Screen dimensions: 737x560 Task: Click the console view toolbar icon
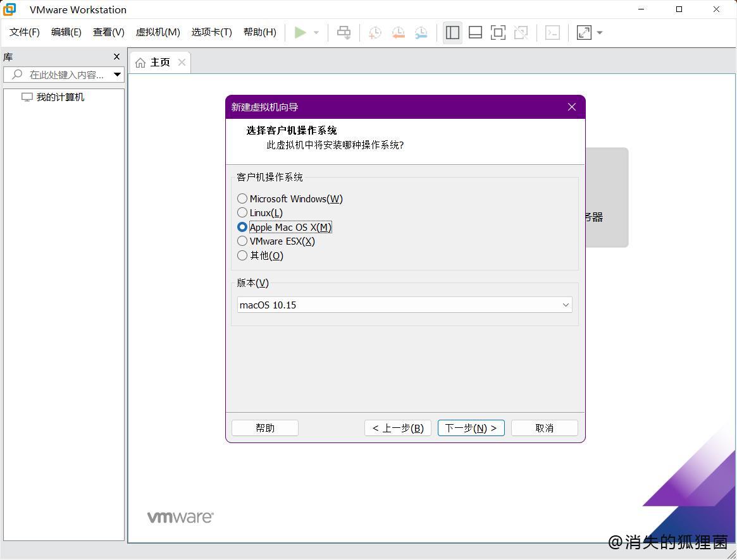(552, 32)
